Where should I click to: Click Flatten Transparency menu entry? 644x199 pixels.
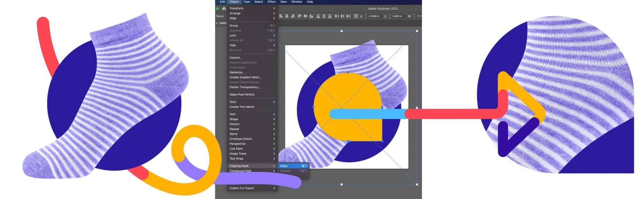(245, 87)
